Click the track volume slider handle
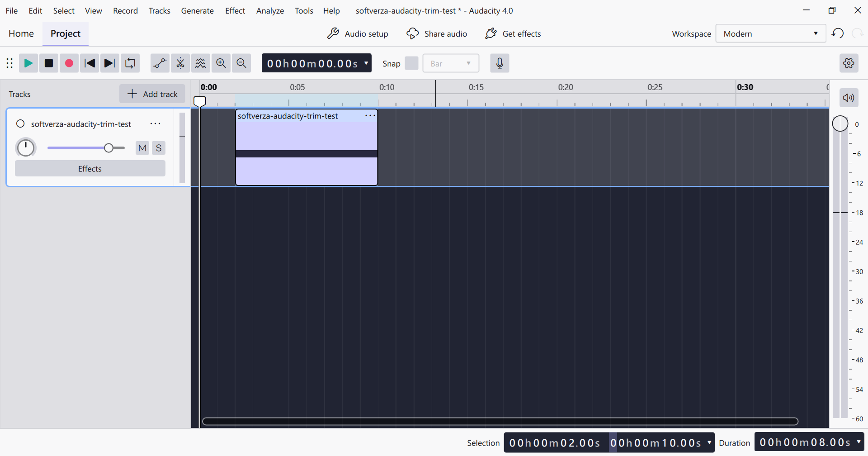The height and width of the screenshot is (456, 868). point(108,148)
